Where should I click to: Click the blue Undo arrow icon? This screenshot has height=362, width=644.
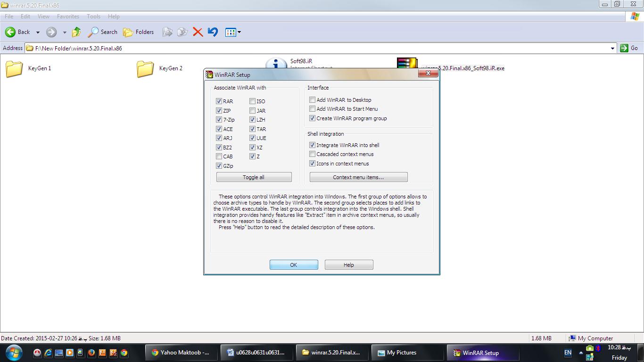click(213, 32)
